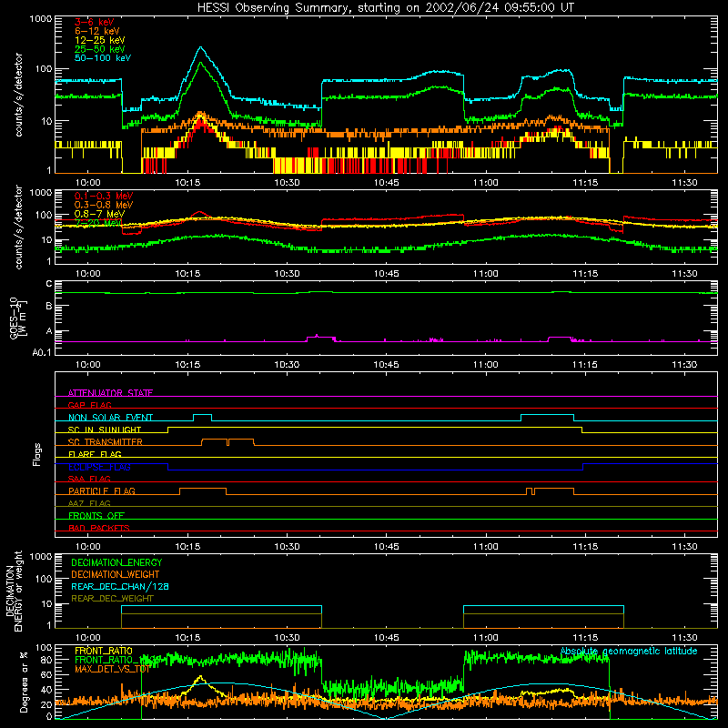
Task: Click the SAA_FLAG label
Action: [x=89, y=479]
